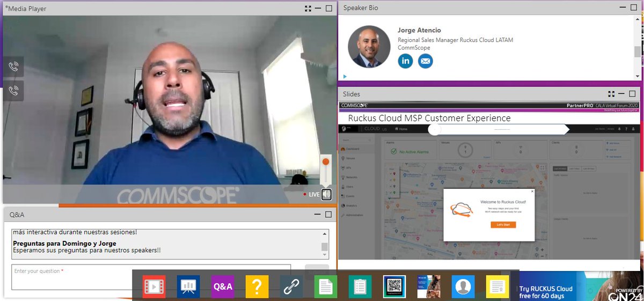This screenshot has height=301, width=644.
Task: Click the Q&A panel title
Action: click(17, 215)
